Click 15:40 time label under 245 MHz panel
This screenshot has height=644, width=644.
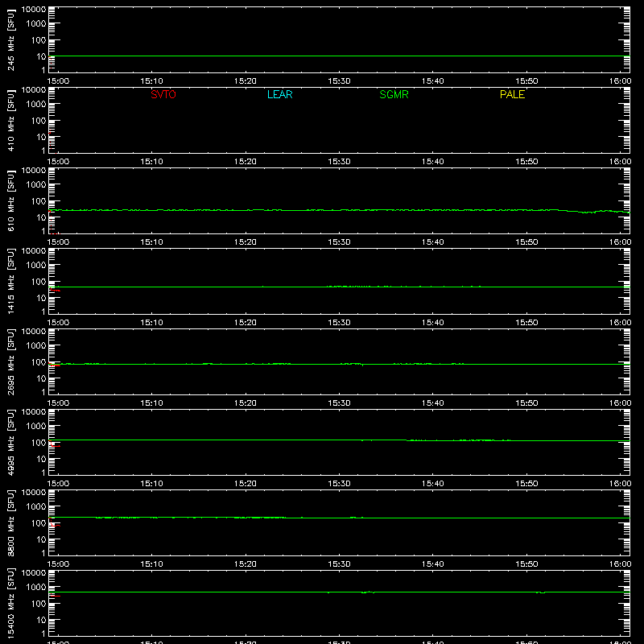click(433, 81)
